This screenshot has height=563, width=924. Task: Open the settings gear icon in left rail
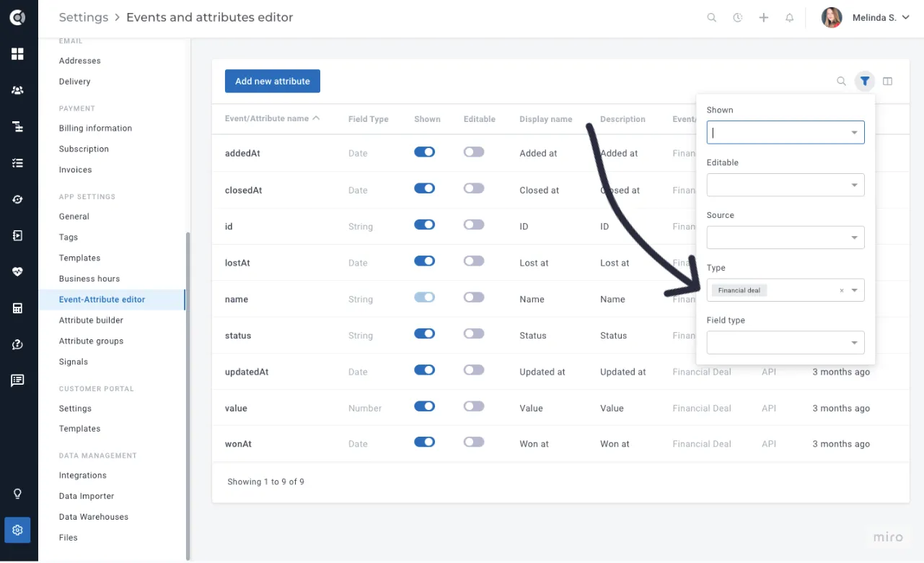(x=17, y=530)
